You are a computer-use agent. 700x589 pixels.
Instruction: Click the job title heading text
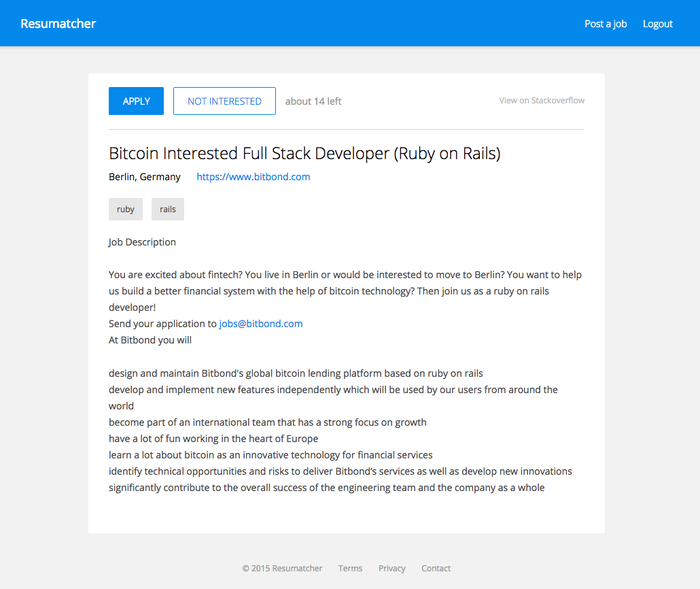(x=304, y=153)
